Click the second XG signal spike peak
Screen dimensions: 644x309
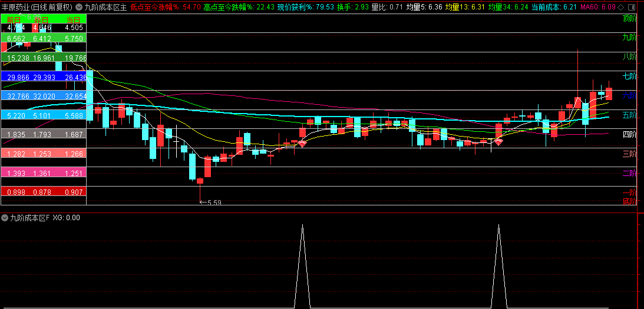pos(499,225)
